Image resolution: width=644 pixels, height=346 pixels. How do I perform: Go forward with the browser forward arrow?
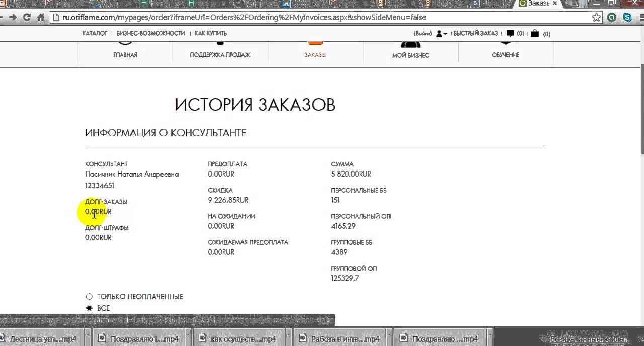coord(13,17)
